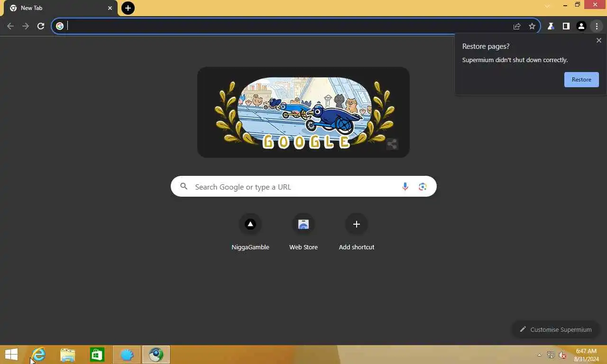Open the experiments flask icon
Image resolution: width=607 pixels, height=364 pixels.
[x=551, y=26]
